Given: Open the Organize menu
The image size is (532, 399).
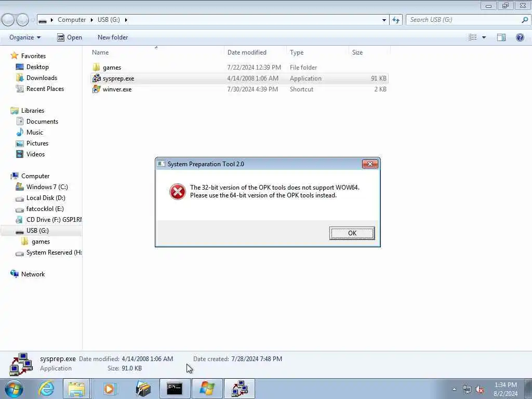Looking at the screenshot, I should [x=25, y=37].
